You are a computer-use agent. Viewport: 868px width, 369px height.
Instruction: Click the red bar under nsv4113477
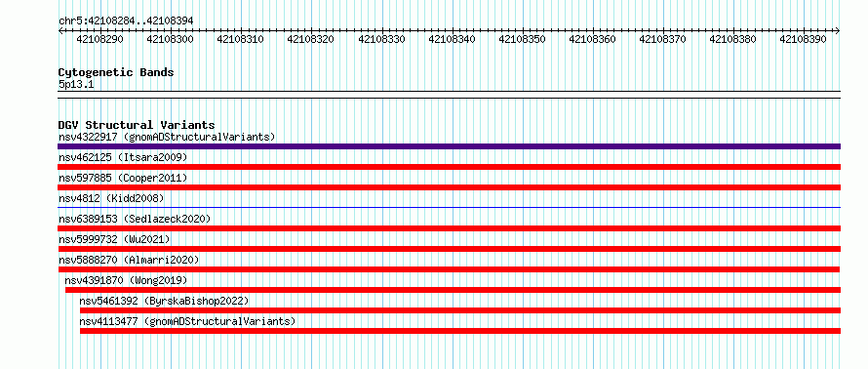[460, 331]
